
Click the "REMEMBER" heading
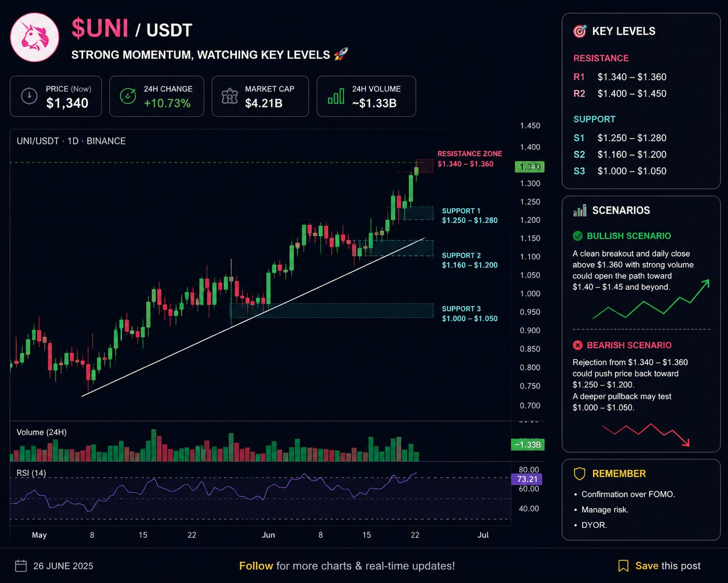tap(619, 474)
